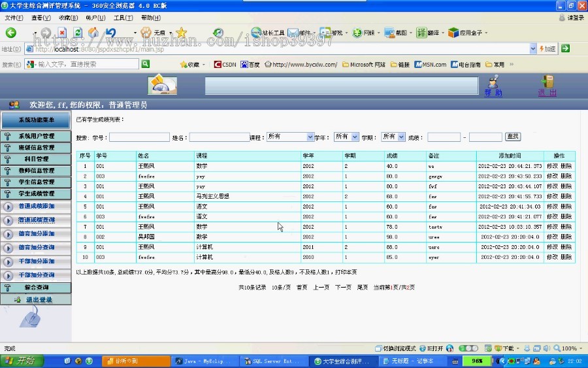This screenshot has width=588, height=368.
Task: Open the 查看(V) menu
Action: 41,18
